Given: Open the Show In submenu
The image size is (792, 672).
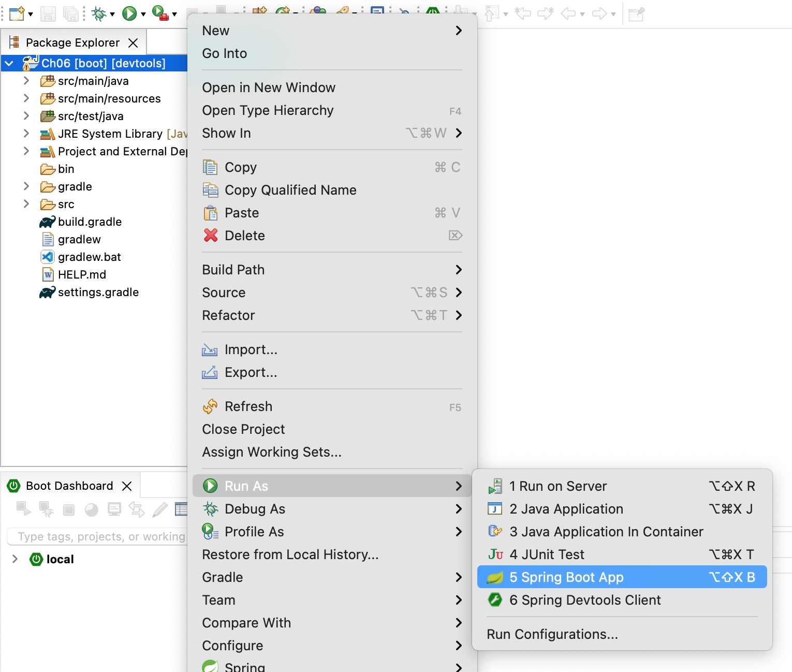Looking at the screenshot, I should 332,133.
